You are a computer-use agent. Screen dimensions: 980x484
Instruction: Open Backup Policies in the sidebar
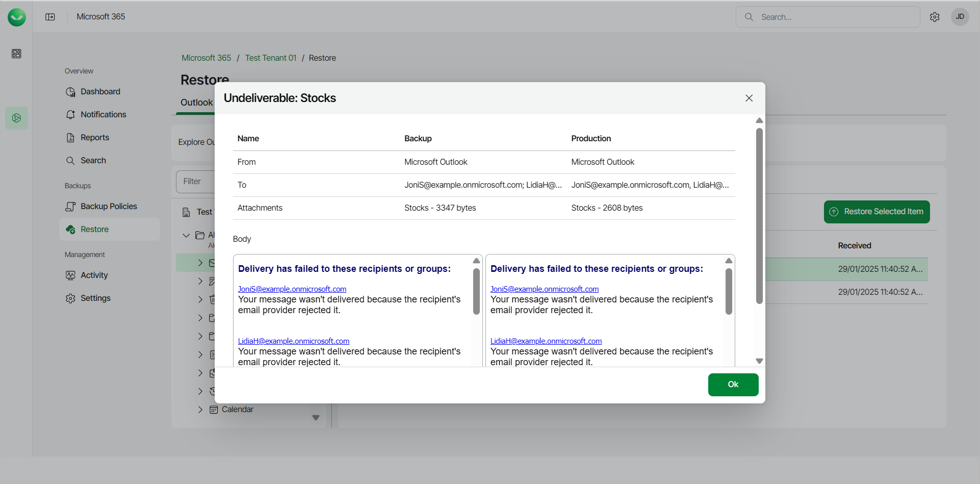[x=108, y=207]
